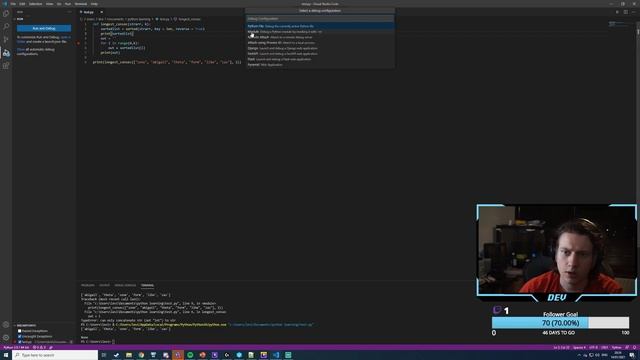Choose the Python File debug configuration
This screenshot has width=640, height=360.
tap(320, 26)
